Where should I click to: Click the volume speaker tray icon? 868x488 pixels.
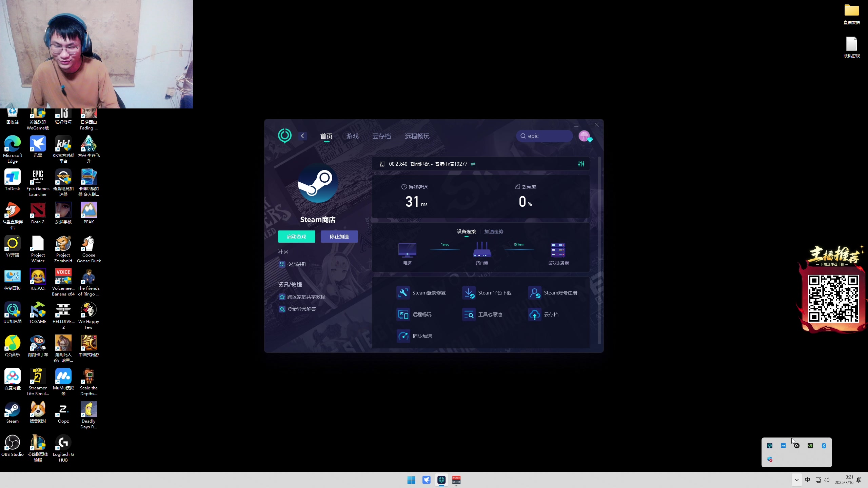click(827, 480)
